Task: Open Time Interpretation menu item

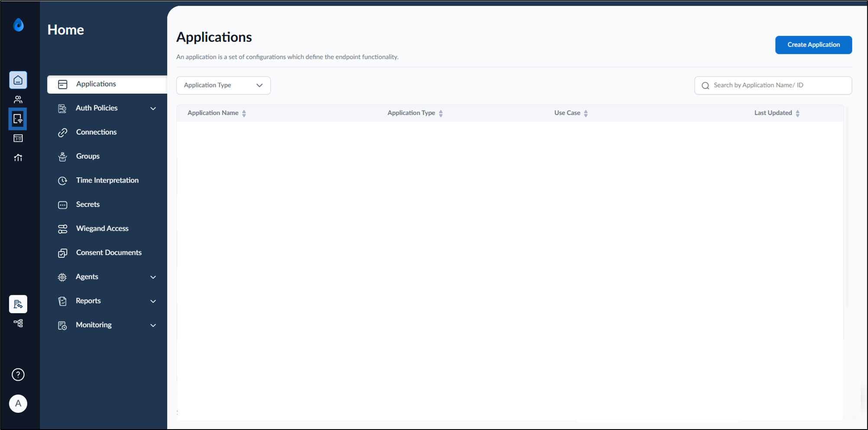Action: click(x=107, y=180)
